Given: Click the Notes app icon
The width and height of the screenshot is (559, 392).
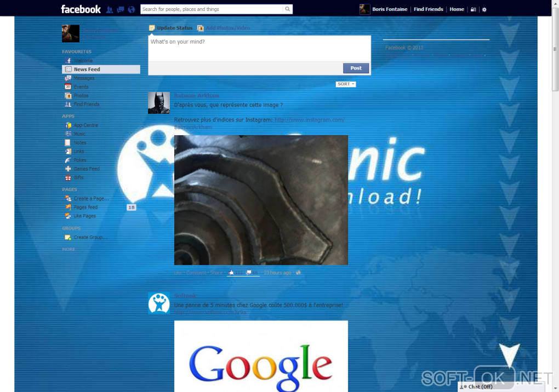Looking at the screenshot, I should pyautogui.click(x=68, y=143).
